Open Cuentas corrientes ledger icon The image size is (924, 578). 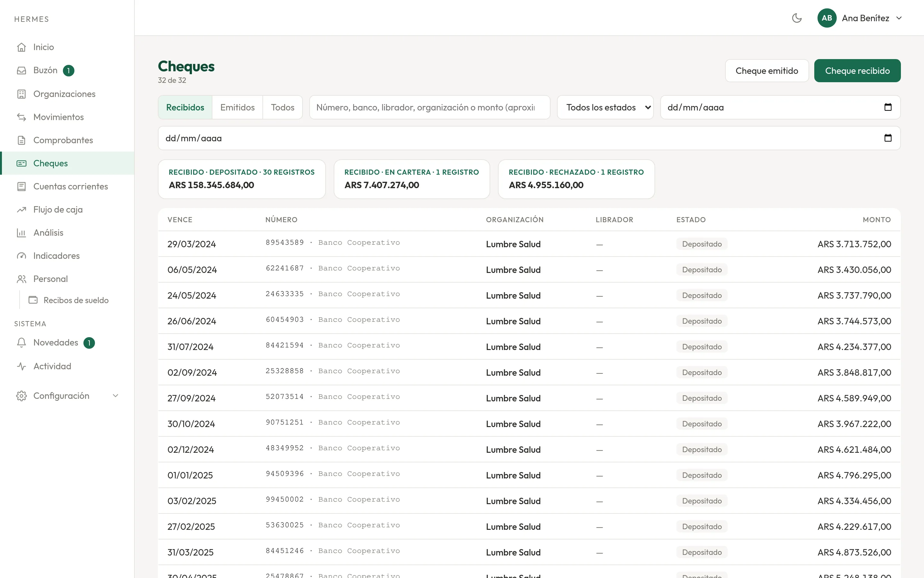tap(21, 187)
